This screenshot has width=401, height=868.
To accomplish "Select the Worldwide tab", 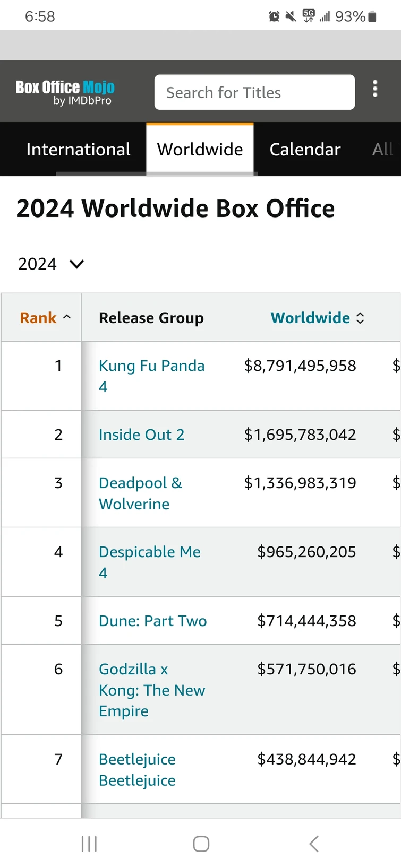I will coord(200,150).
